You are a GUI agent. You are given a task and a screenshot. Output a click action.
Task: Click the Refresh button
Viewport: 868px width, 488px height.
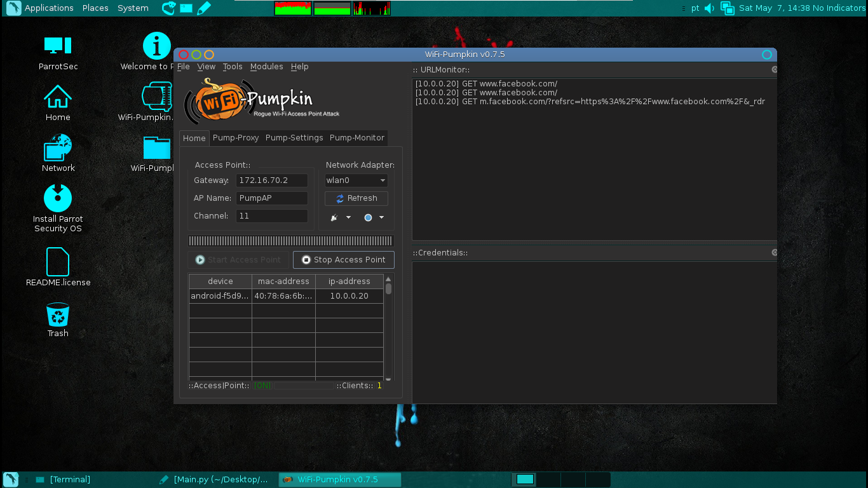tap(356, 198)
